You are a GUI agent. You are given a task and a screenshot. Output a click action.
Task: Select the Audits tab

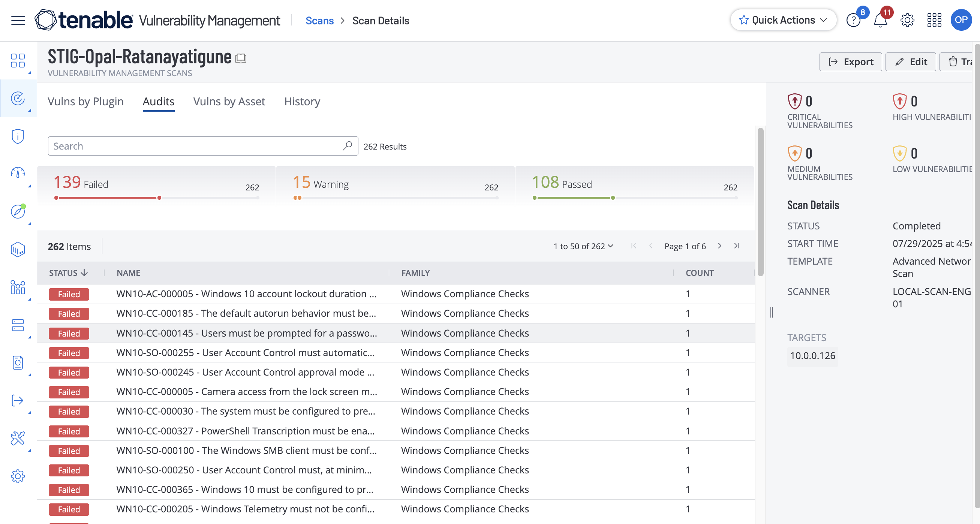pos(158,102)
